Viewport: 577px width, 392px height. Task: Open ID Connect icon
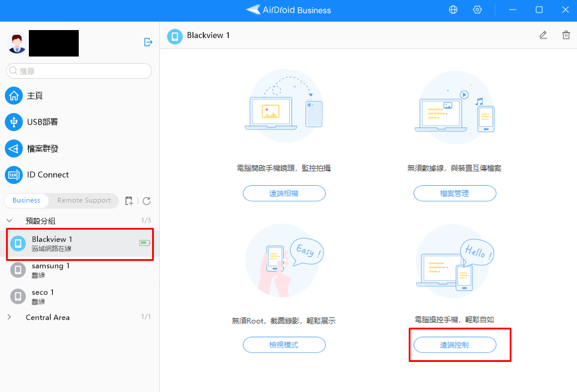click(x=14, y=175)
